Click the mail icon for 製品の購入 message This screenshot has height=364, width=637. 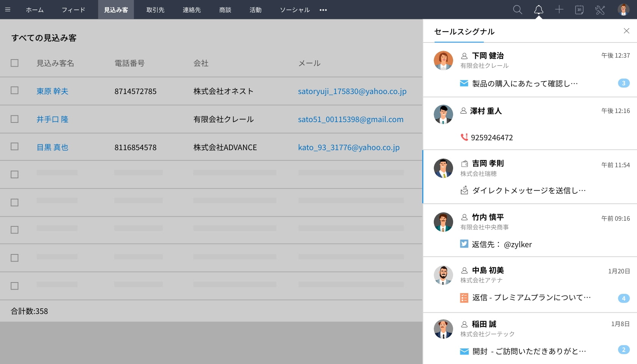click(464, 83)
